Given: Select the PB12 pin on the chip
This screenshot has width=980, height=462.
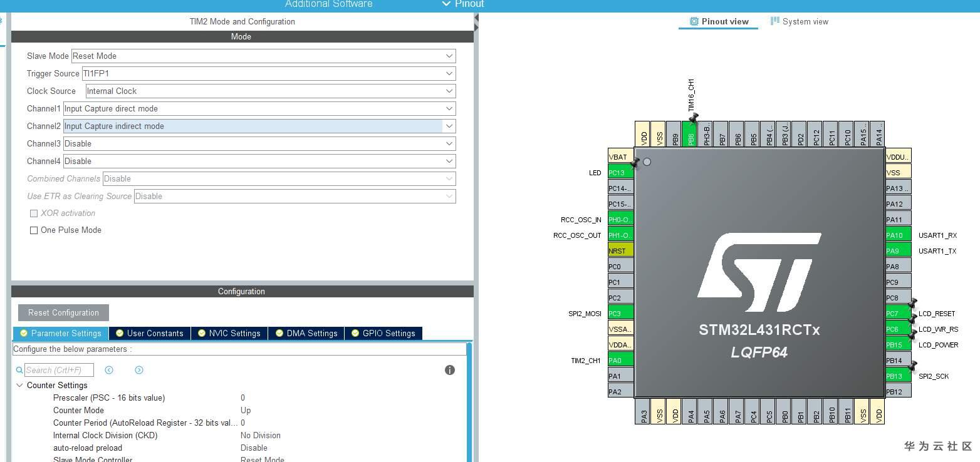Looking at the screenshot, I should [x=898, y=392].
